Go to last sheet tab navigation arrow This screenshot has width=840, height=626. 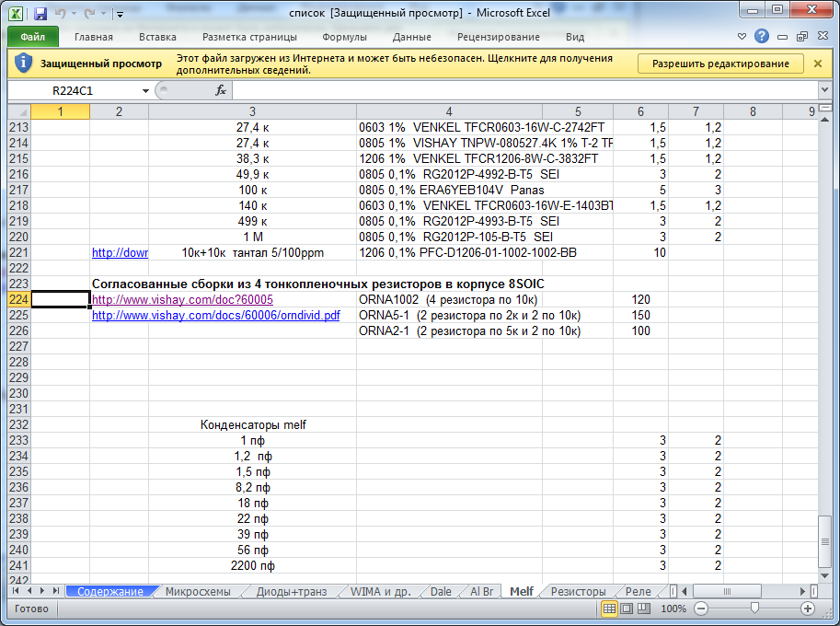[x=55, y=591]
